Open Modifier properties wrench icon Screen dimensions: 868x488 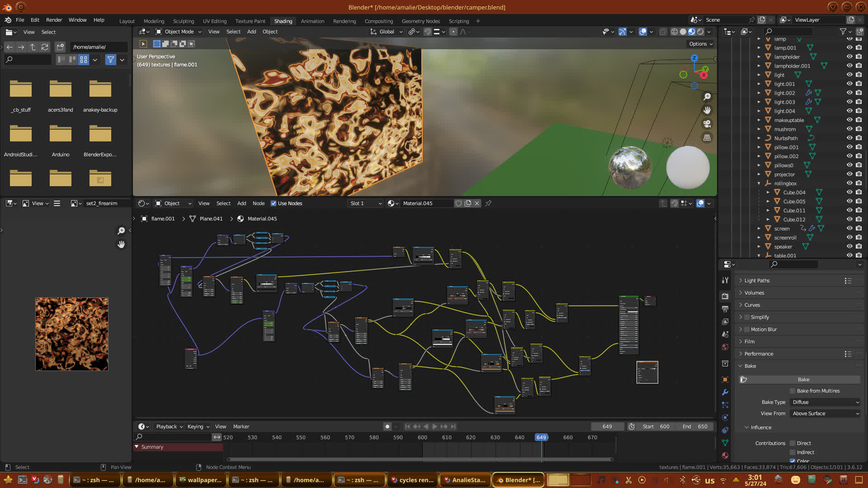725,392
